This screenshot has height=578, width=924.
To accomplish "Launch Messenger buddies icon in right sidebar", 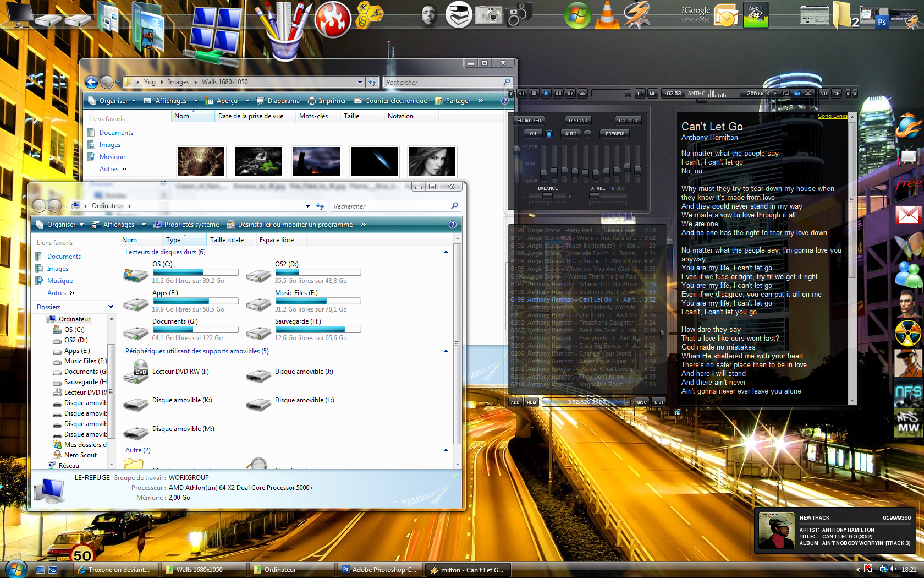I will click(x=908, y=274).
